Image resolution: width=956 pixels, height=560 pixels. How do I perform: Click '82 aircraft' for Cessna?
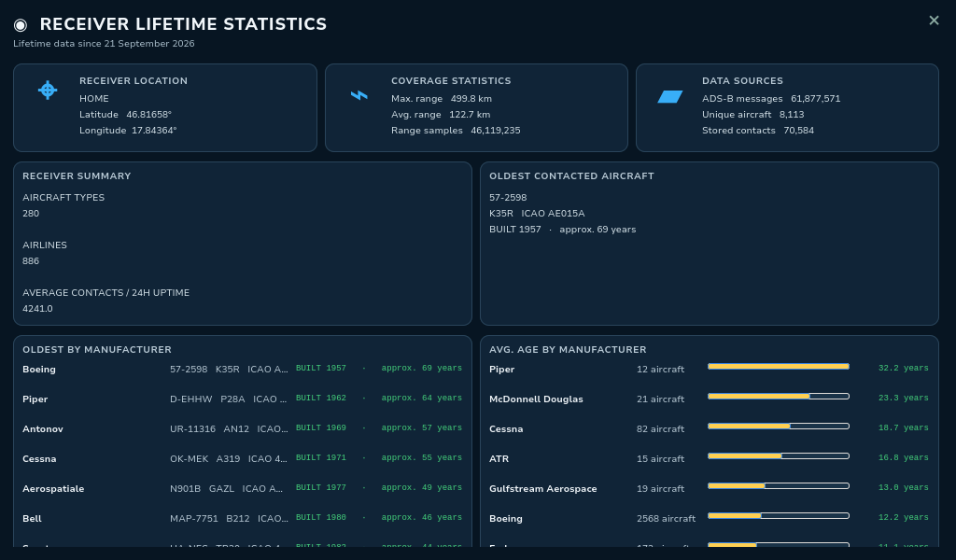pos(660,429)
